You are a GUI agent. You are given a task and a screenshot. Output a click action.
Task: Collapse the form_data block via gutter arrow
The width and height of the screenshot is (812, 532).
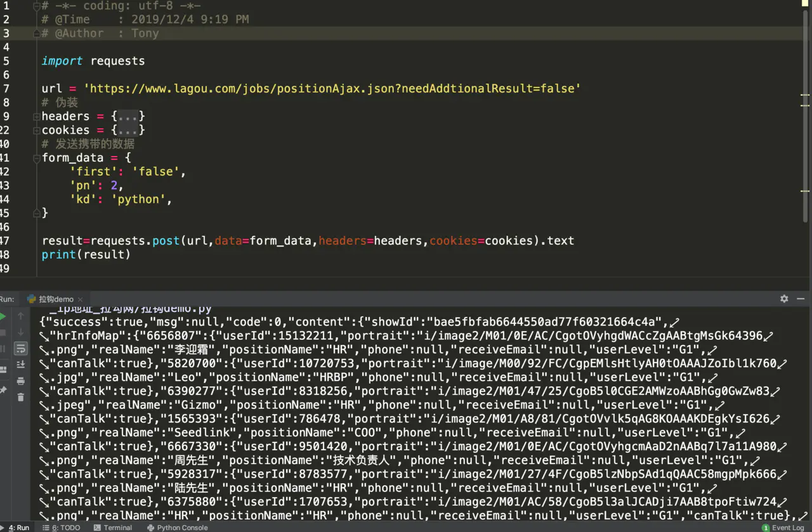(37, 158)
